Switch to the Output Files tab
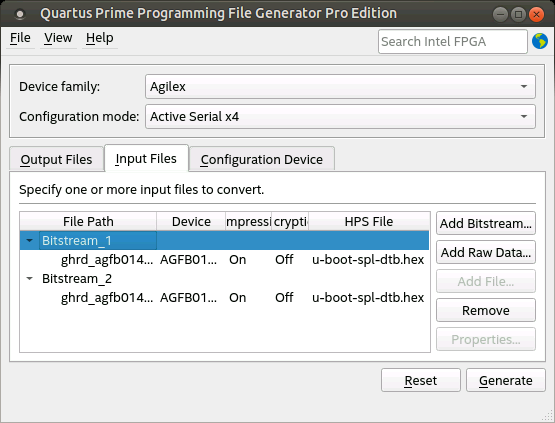Screen dimensions: 555x423 [x=57, y=159]
